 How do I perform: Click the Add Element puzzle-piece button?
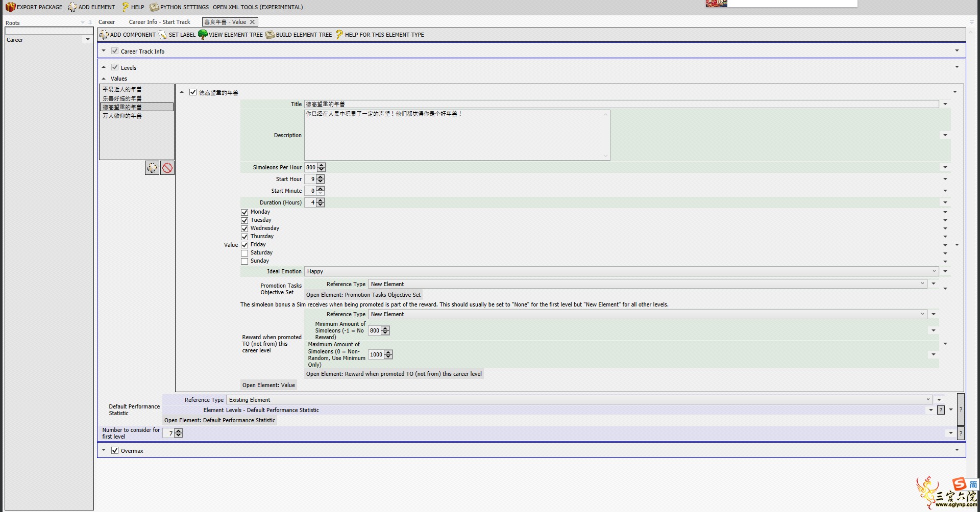pyautogui.click(x=91, y=7)
